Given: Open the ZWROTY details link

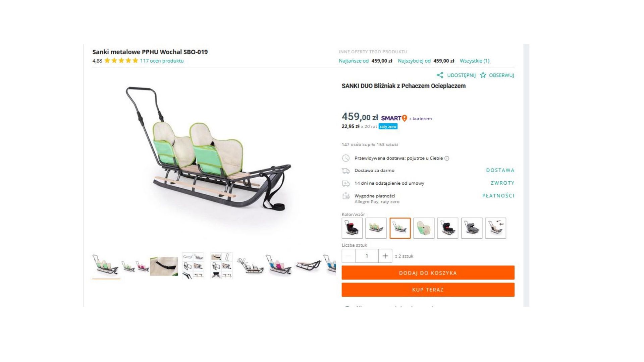Looking at the screenshot, I should (x=502, y=183).
